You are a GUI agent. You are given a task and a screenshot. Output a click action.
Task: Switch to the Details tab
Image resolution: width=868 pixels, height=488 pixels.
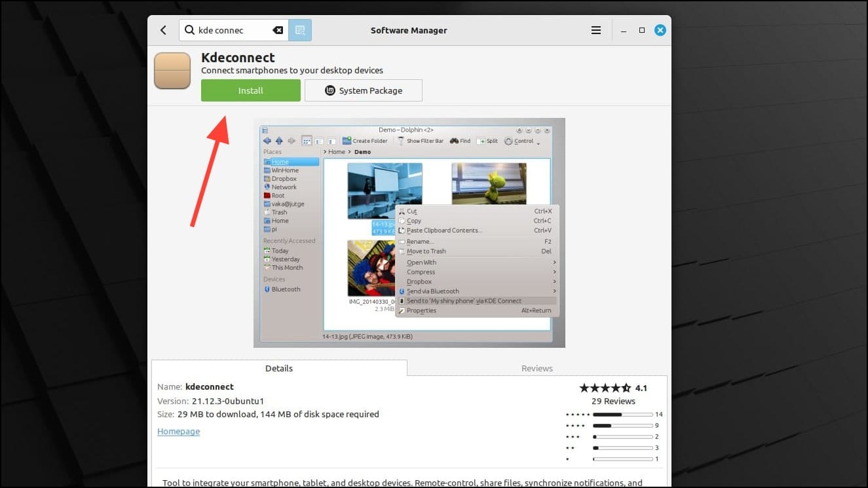tap(279, 368)
